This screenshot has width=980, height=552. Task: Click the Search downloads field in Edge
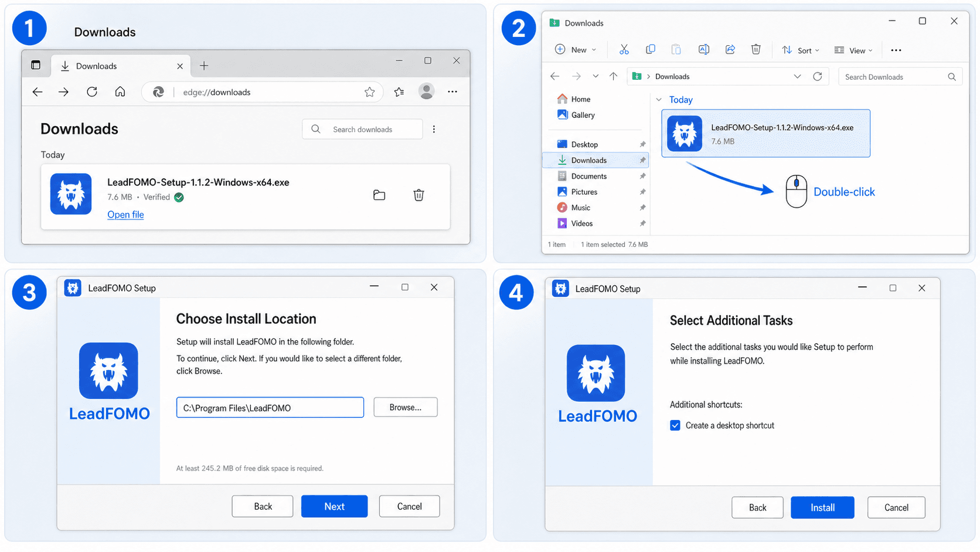pyautogui.click(x=362, y=129)
